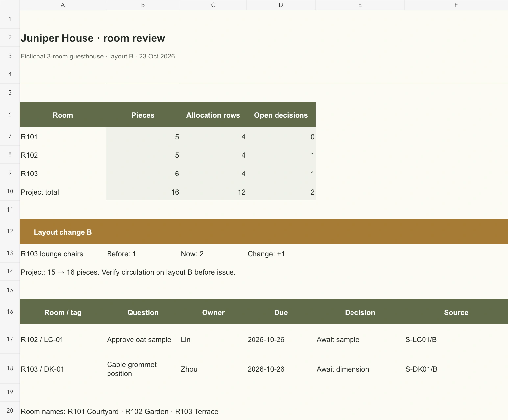508x420 pixels.
Task: Select the "R102" room cell
Action: point(63,155)
